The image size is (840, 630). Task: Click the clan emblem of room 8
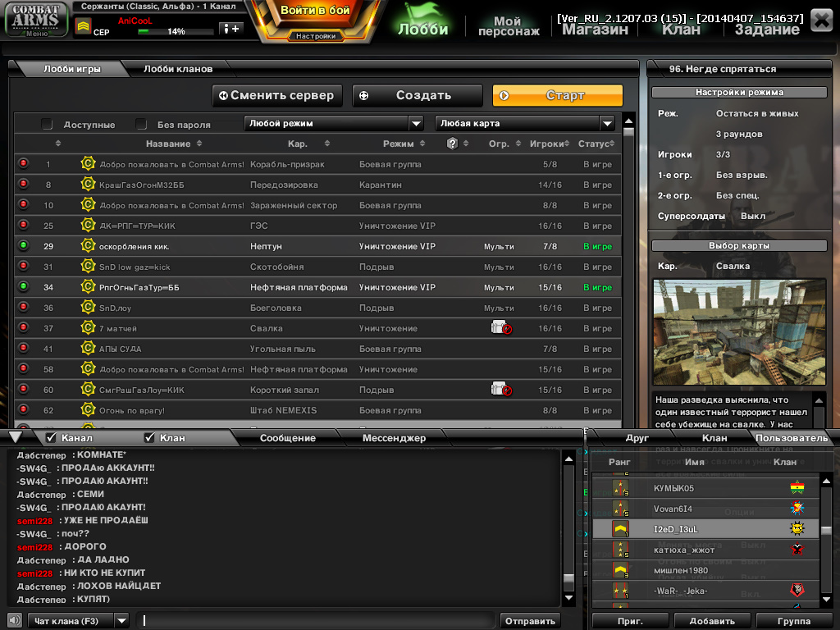click(x=88, y=184)
